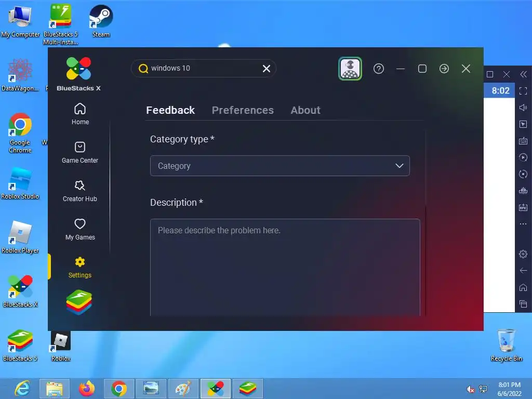Click the arrow-in-circle icon in title bar
Screen dimensions: 532x399
coord(444,69)
